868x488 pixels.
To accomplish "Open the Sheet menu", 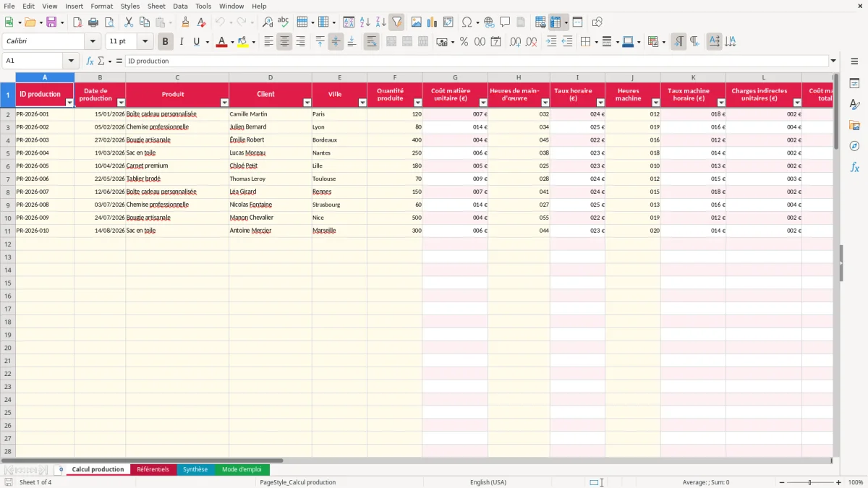I will (x=156, y=6).
